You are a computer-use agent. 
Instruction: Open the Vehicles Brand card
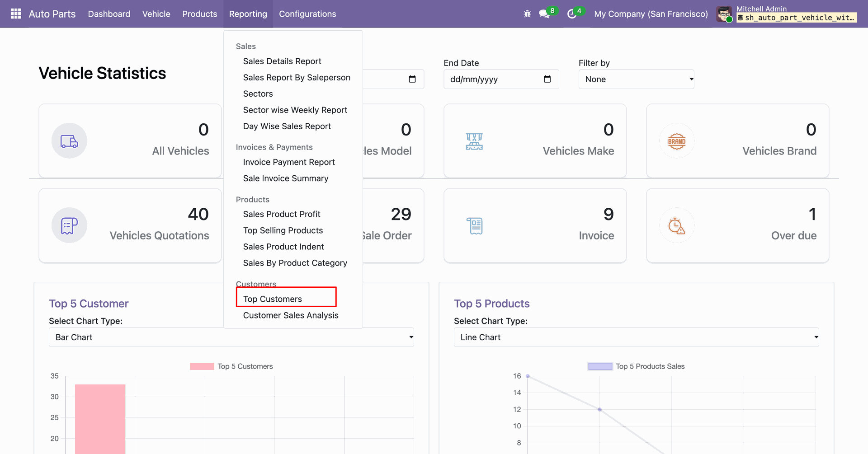738,141
